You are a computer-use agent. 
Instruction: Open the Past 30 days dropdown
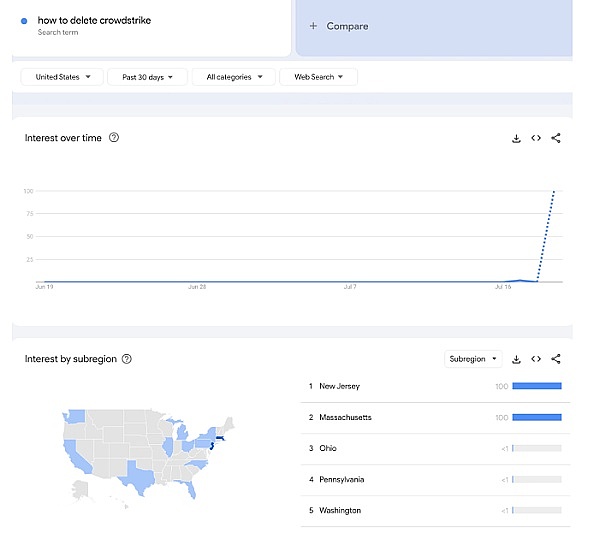coord(147,77)
